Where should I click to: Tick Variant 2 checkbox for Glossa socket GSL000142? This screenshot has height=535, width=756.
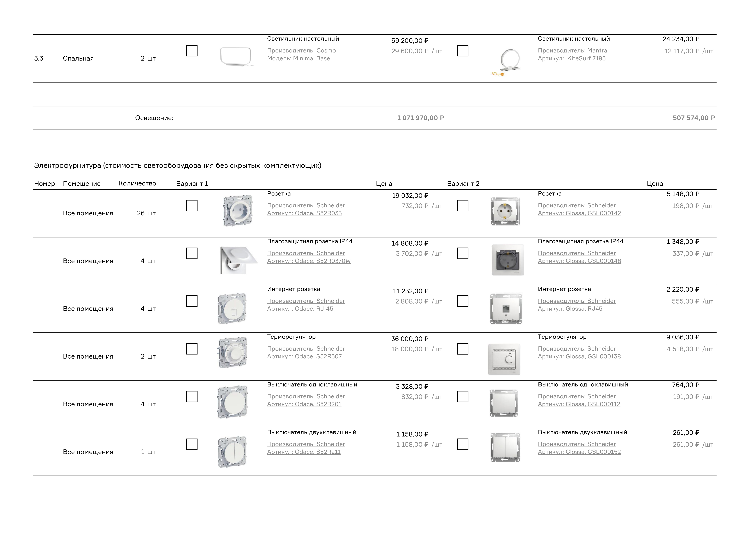click(462, 206)
